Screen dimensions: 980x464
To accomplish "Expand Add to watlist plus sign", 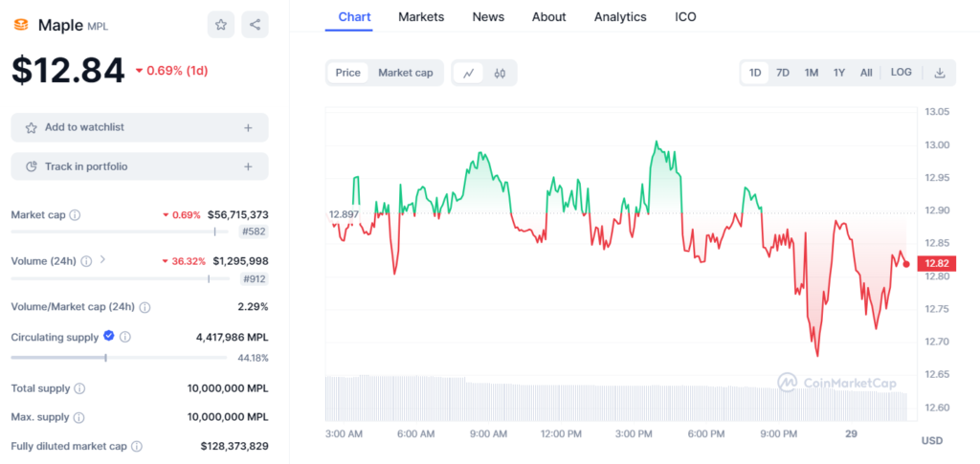I will (x=248, y=127).
